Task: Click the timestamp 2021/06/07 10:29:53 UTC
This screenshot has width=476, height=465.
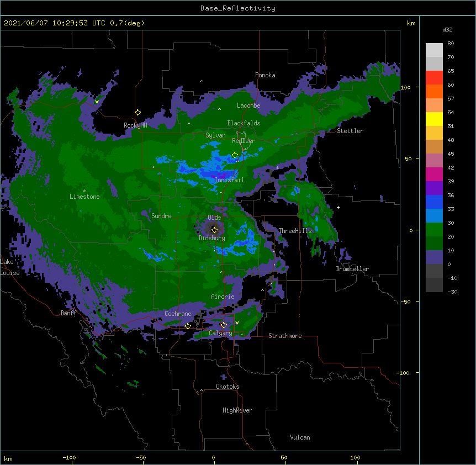Action: pos(55,23)
